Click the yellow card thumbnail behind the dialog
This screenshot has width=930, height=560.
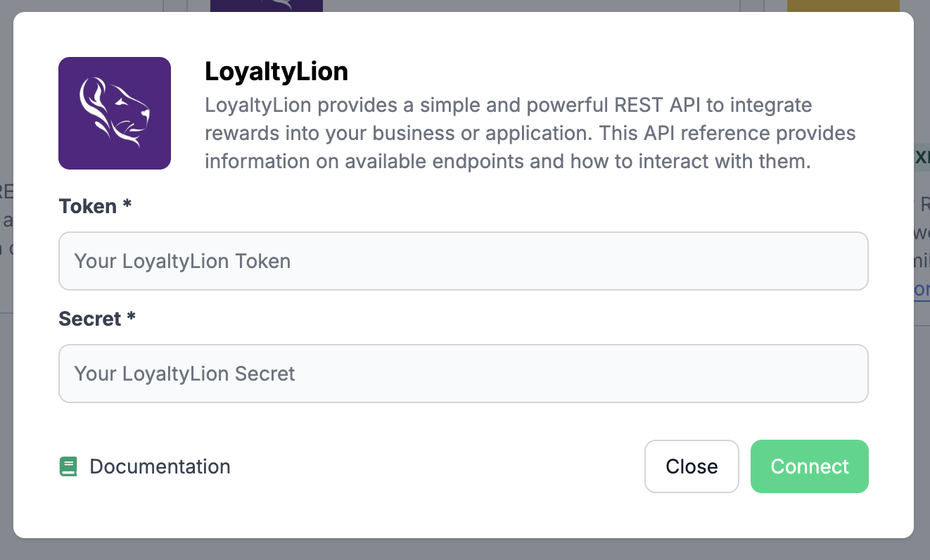843,5
